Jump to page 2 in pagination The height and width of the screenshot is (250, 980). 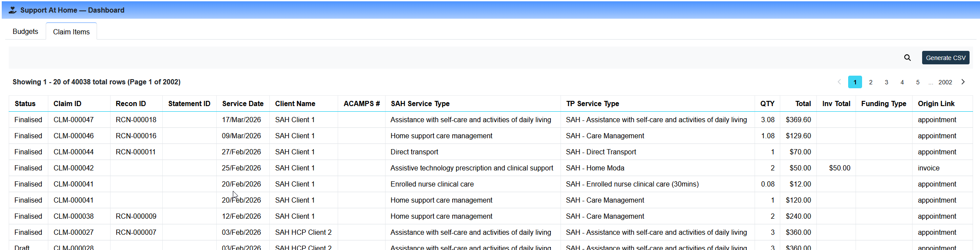870,82
